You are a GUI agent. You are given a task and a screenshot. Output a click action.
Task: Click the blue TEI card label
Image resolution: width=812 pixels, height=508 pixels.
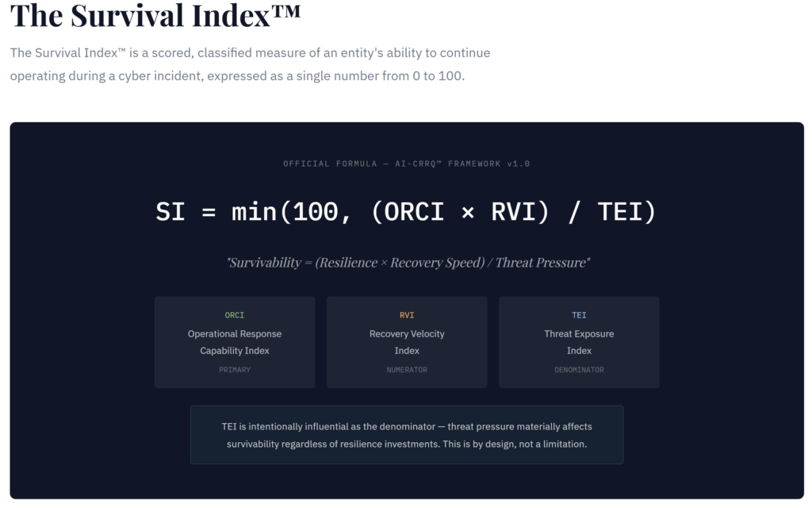579,315
